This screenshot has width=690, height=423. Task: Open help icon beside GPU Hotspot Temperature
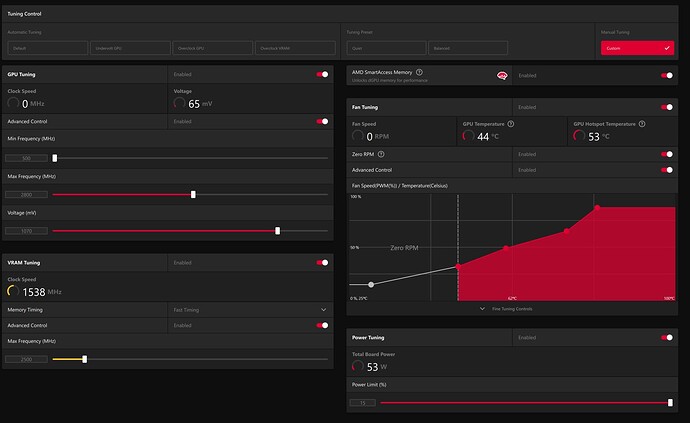[x=642, y=124]
